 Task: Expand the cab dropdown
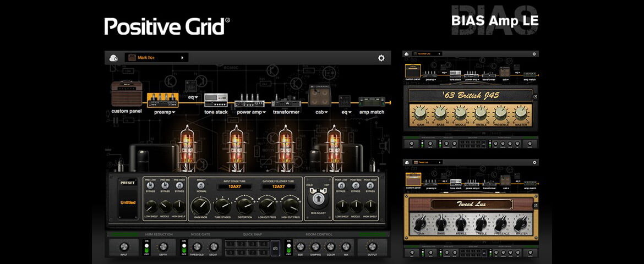(326, 112)
